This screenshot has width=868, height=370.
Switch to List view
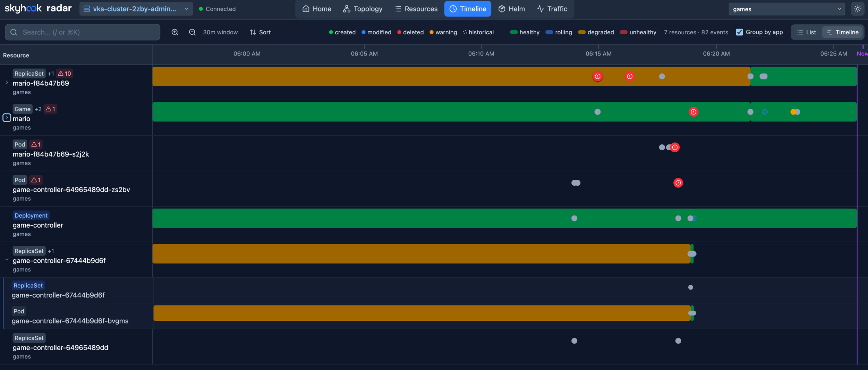point(807,32)
